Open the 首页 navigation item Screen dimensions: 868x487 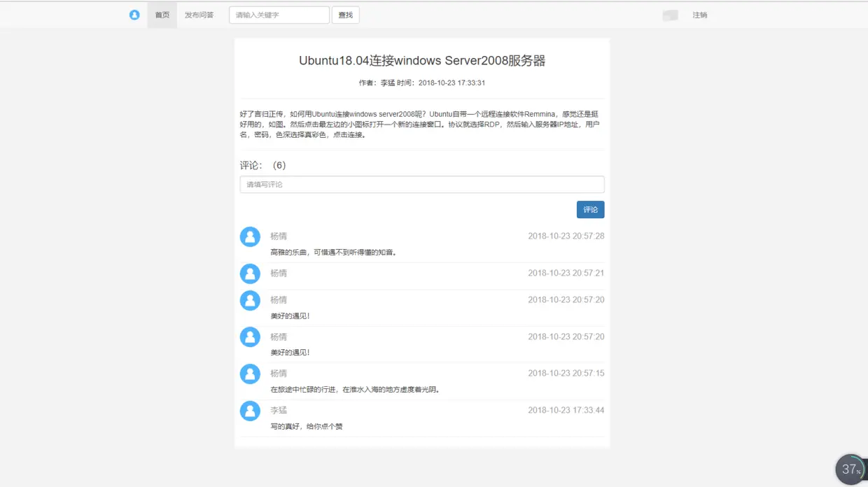tap(162, 14)
